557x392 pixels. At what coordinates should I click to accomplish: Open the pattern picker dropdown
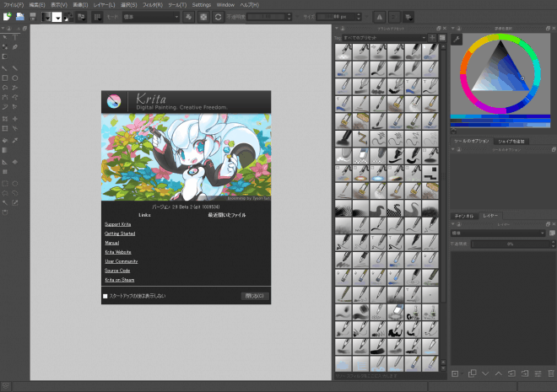57,17
